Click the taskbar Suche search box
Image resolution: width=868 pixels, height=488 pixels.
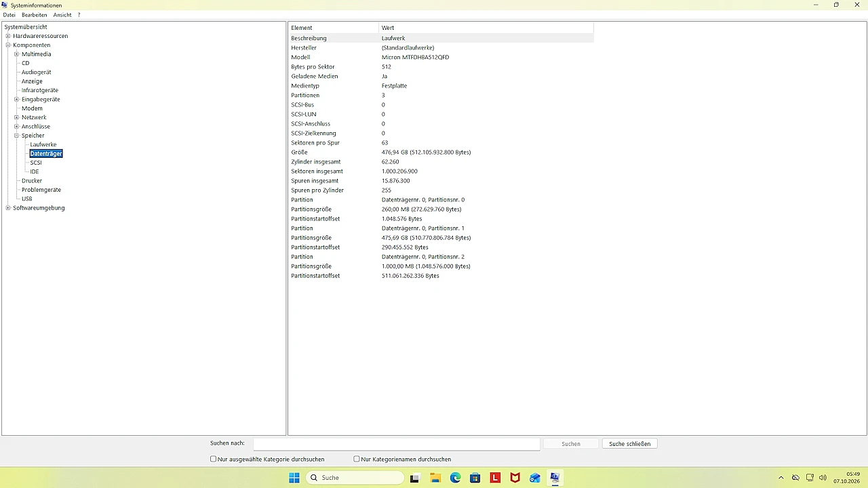coord(355,478)
